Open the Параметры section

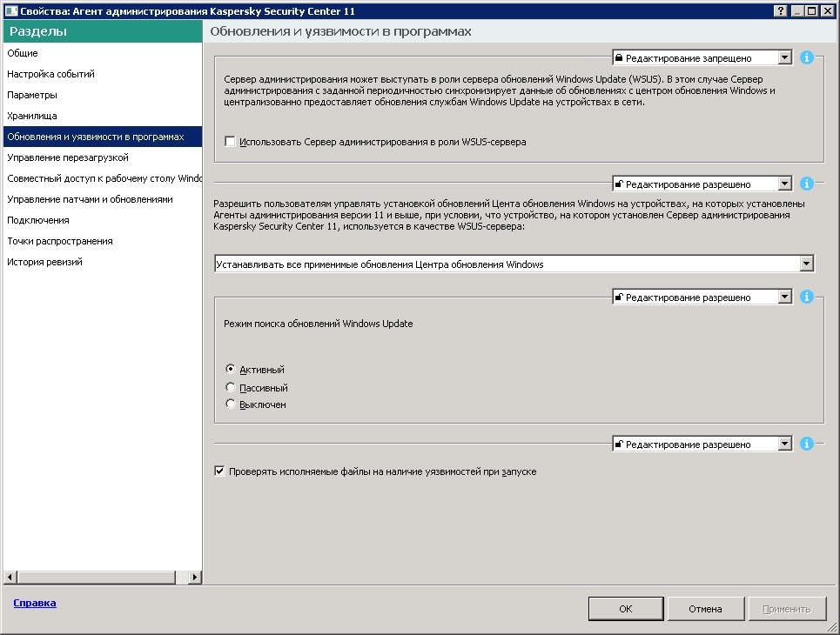[x=103, y=95]
